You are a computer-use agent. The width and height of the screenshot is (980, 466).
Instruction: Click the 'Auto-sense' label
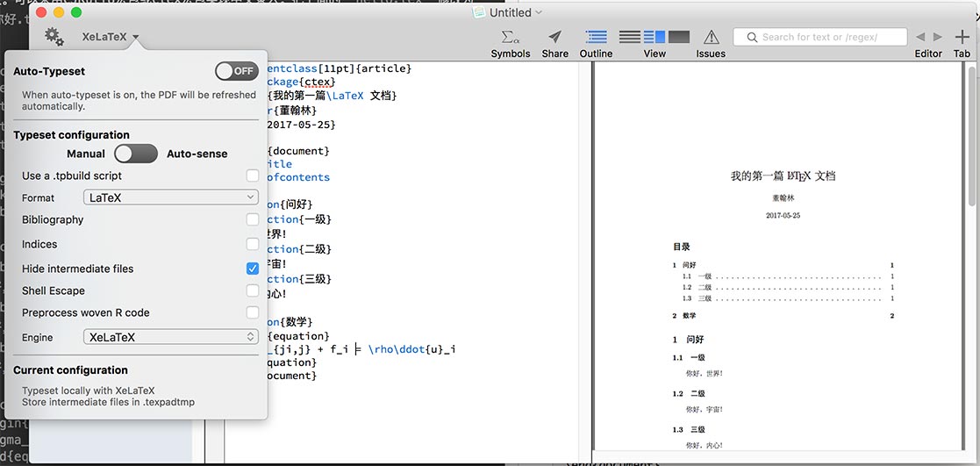coord(197,154)
